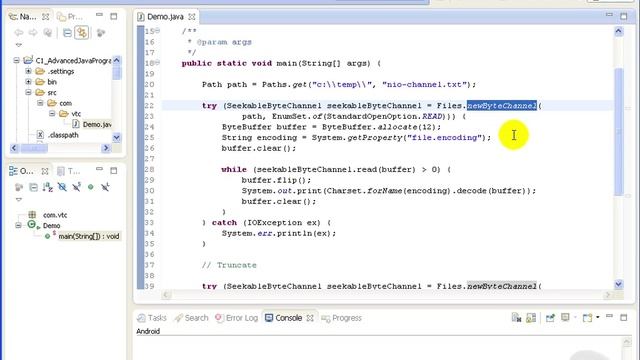Expand the .settings folder
Screen dimensions: 640x360
point(28,71)
